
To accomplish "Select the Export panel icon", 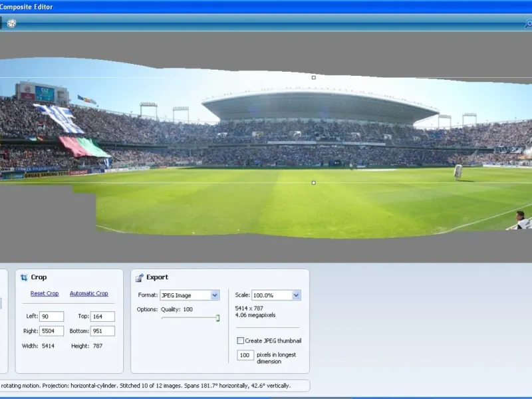I will pyautogui.click(x=140, y=277).
